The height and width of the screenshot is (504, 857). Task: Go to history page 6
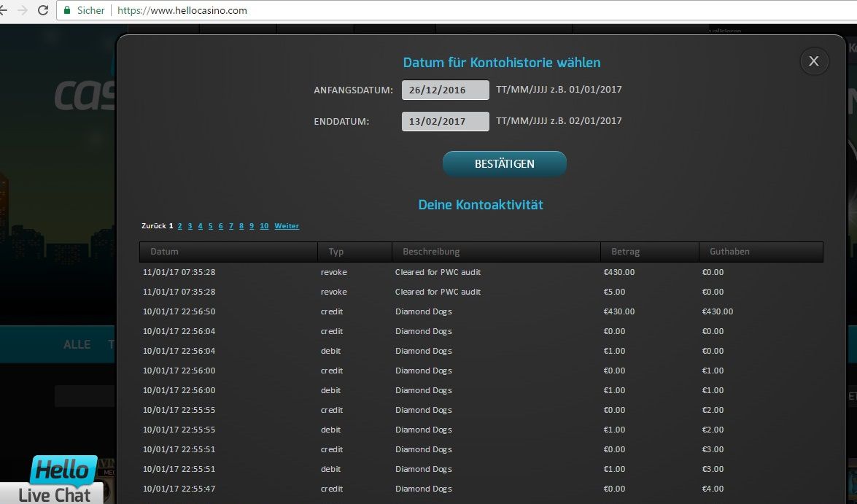tap(221, 226)
